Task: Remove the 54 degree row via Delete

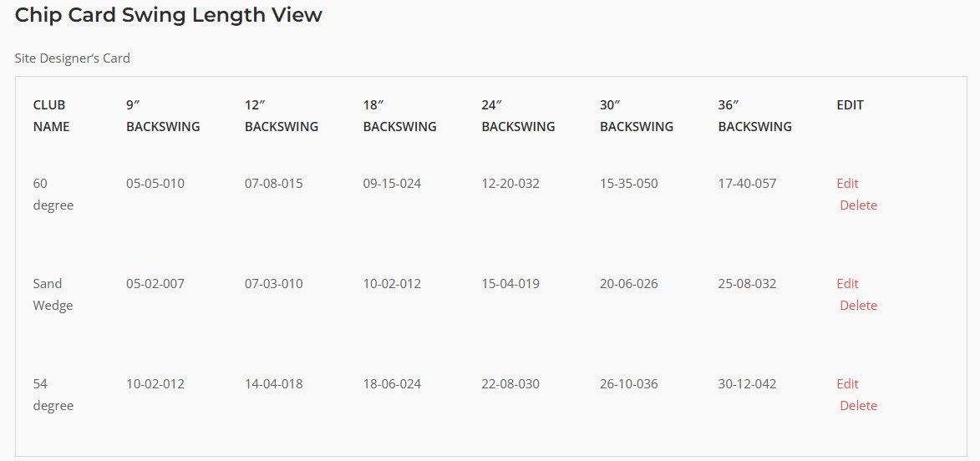Action: (858, 405)
